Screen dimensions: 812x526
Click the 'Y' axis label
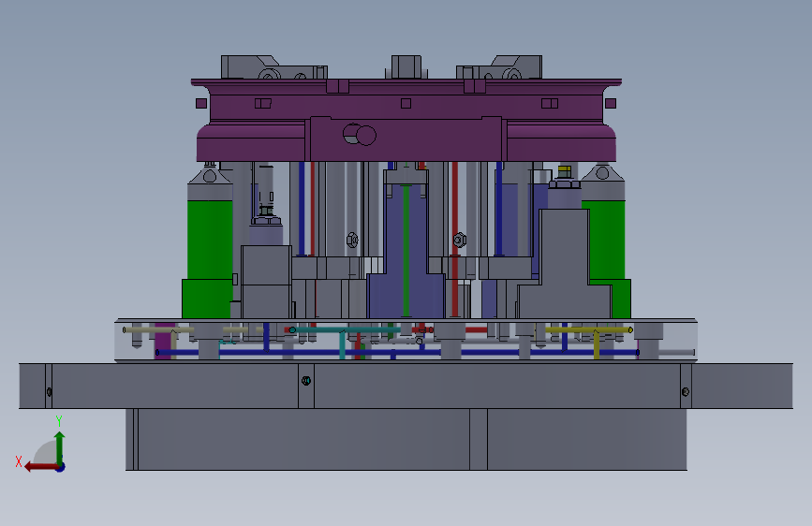59,421
